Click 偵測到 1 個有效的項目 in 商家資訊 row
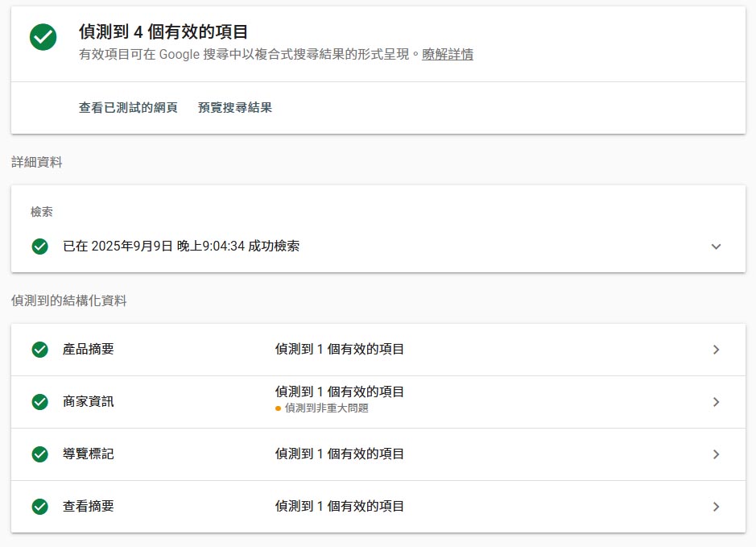The width and height of the screenshot is (756, 547). [340, 392]
